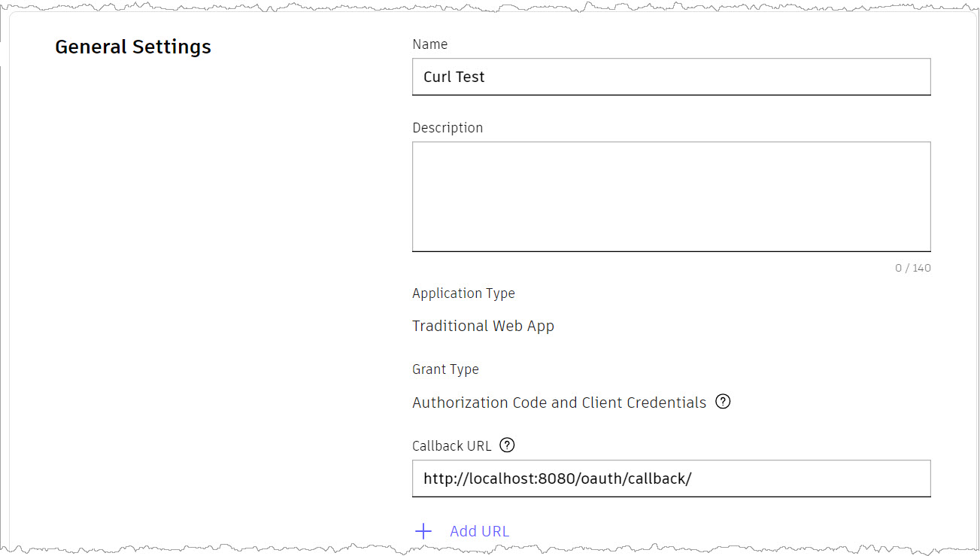Click the Grant Type label
980x556 pixels.
pyautogui.click(x=445, y=369)
